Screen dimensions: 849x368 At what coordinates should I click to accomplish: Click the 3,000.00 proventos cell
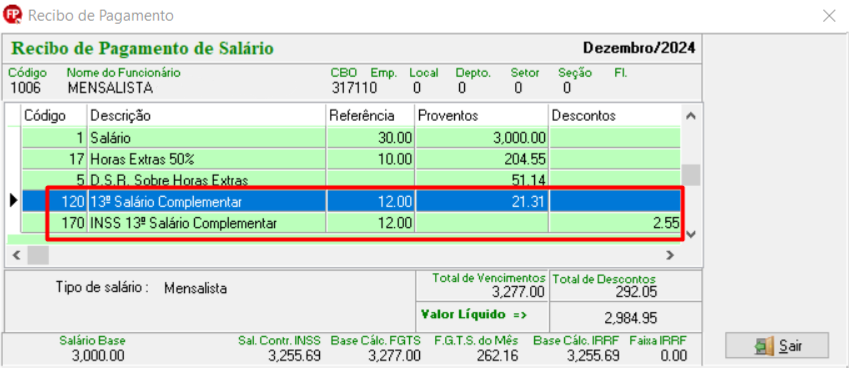(482, 138)
